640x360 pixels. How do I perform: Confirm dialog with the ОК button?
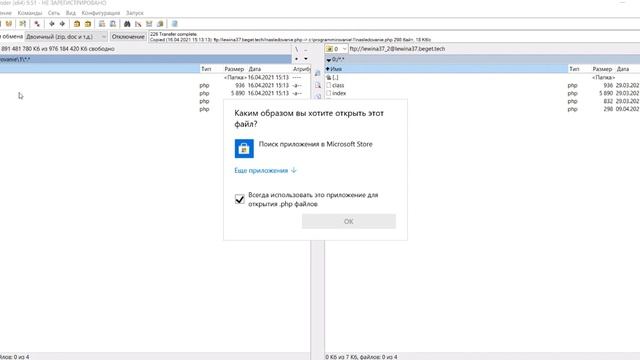pyautogui.click(x=349, y=222)
